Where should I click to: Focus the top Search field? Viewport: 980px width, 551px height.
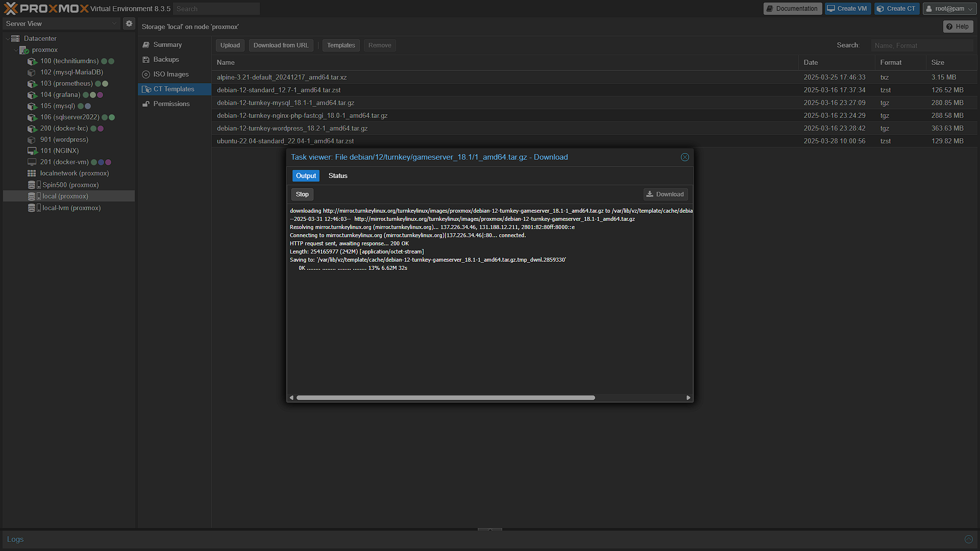point(216,9)
